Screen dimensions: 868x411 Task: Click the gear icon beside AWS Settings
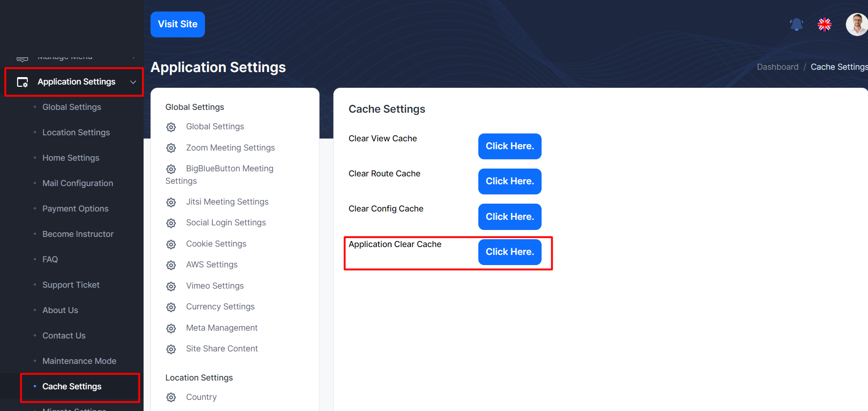pyautogui.click(x=171, y=265)
